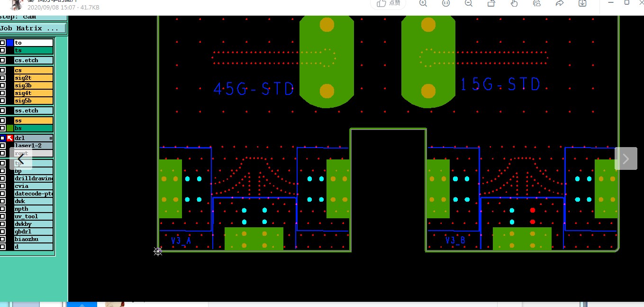Select the bp layer row

[x=34, y=171]
